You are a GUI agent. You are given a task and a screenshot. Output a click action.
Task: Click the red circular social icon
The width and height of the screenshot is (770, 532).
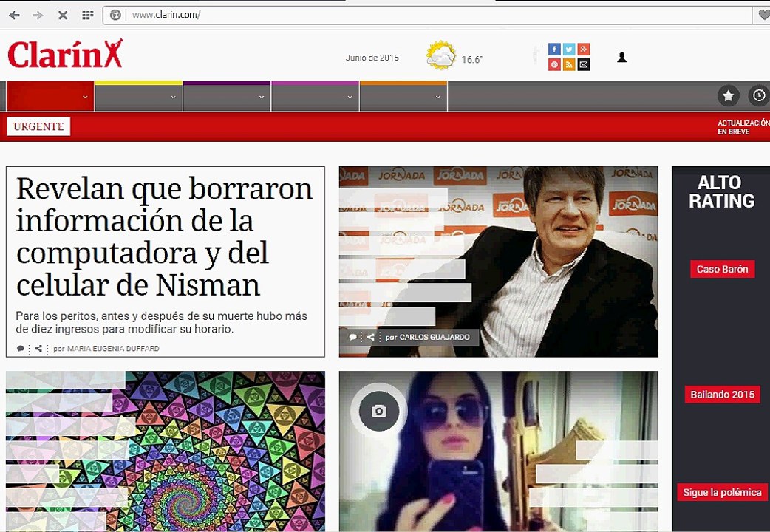554,64
